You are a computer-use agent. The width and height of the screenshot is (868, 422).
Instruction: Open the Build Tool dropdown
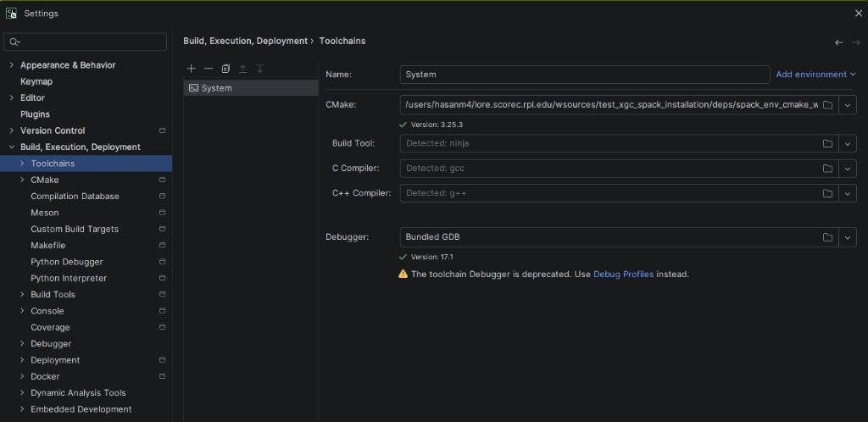point(848,143)
